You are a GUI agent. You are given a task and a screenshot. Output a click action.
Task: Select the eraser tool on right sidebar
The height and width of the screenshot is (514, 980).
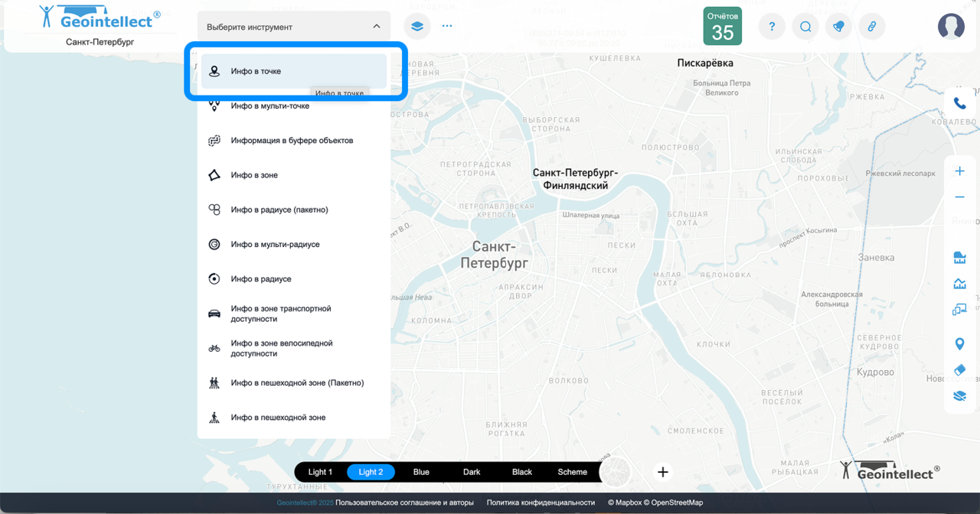pos(959,369)
